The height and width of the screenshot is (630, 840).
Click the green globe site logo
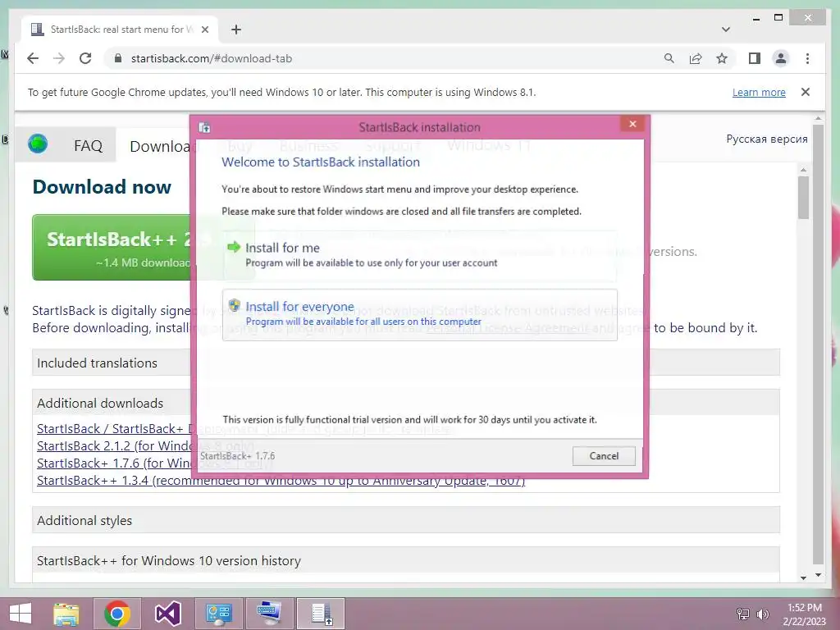(x=38, y=144)
